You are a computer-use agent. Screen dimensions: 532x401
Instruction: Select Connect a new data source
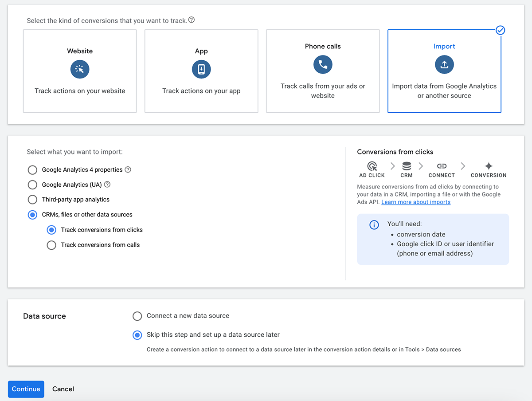tap(137, 316)
